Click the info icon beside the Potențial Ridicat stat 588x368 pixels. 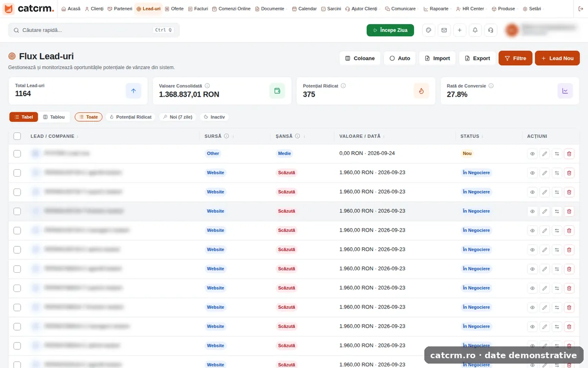343,86
